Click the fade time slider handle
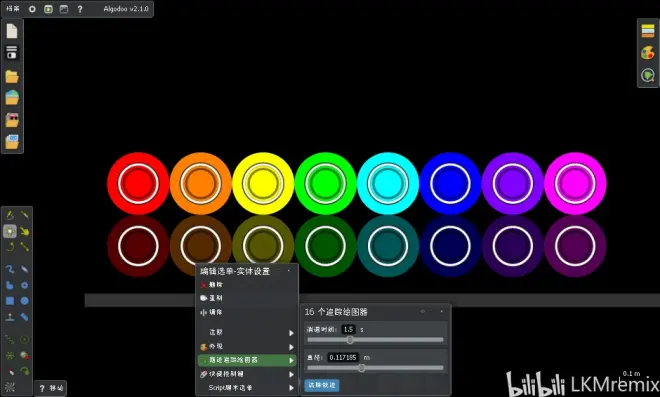The width and height of the screenshot is (660, 397). [x=350, y=340]
